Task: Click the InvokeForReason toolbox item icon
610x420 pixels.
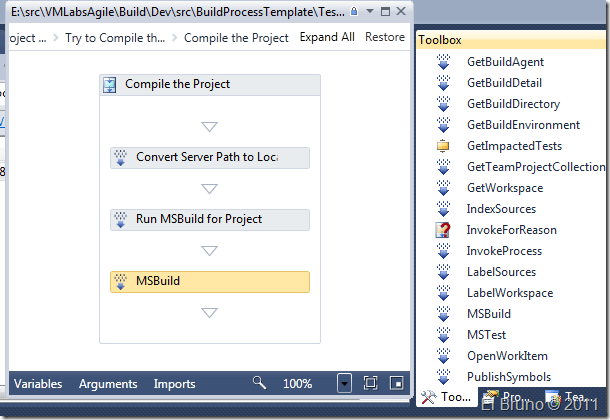Action: (x=444, y=230)
